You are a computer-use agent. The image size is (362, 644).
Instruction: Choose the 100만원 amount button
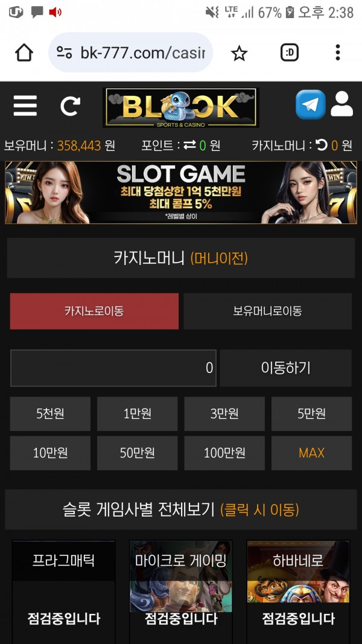click(224, 453)
